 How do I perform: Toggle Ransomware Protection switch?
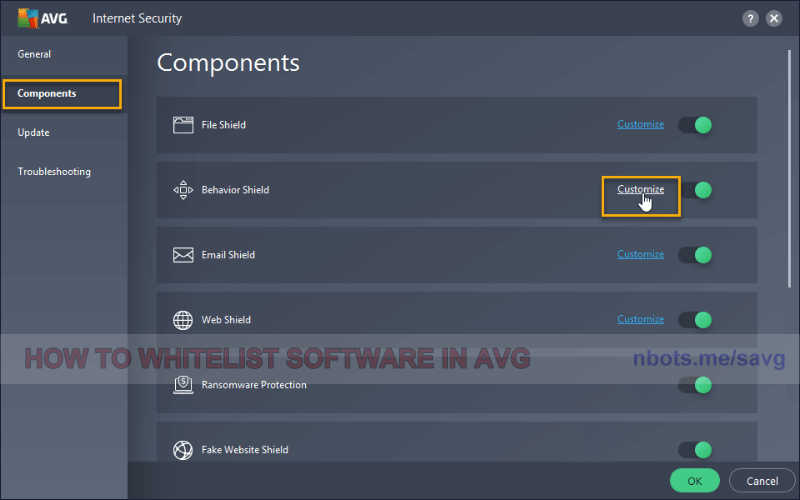tap(695, 385)
